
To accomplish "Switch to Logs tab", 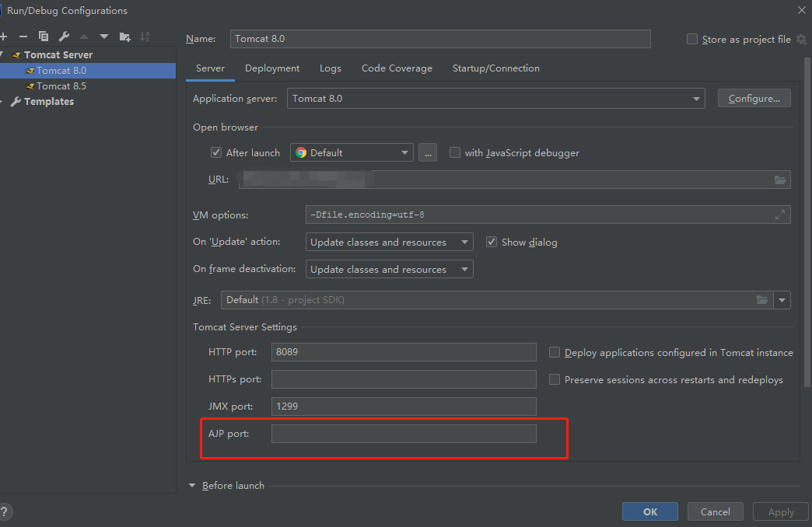I will coord(331,68).
